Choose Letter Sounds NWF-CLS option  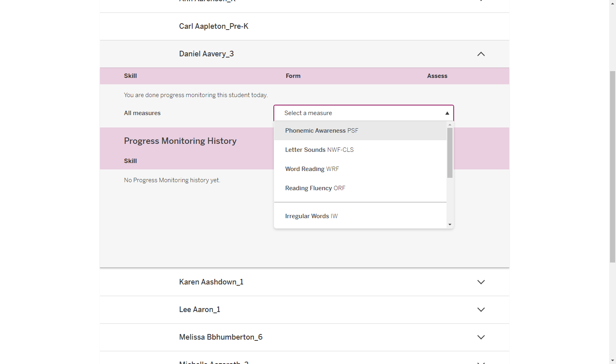pyautogui.click(x=360, y=150)
